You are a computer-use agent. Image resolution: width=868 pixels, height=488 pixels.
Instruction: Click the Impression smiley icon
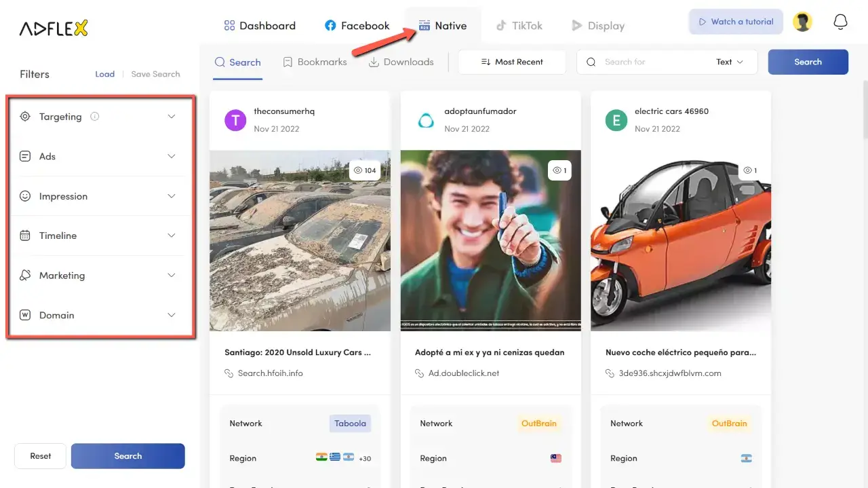click(x=25, y=195)
